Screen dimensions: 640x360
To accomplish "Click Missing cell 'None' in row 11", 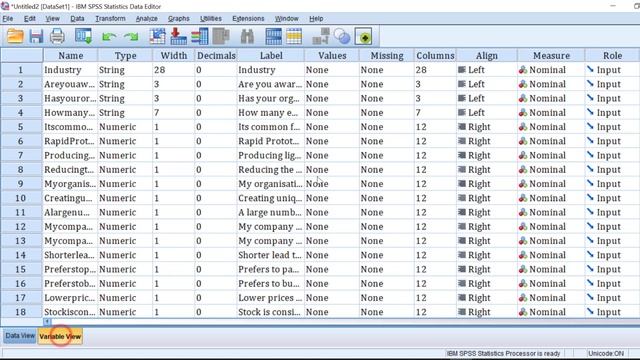I will pyautogui.click(x=387, y=212).
